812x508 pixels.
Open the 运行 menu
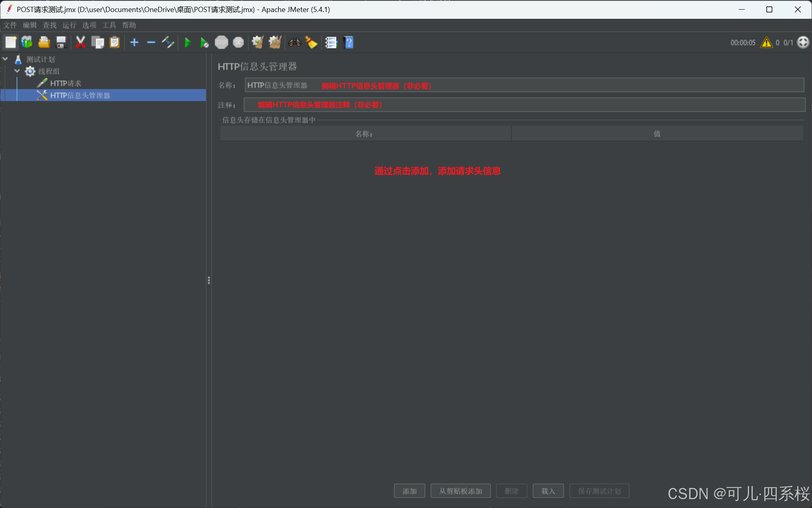point(69,25)
